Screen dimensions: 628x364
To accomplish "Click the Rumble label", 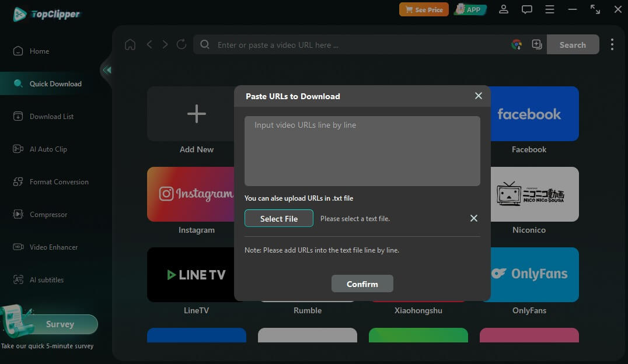I will click(x=307, y=310).
